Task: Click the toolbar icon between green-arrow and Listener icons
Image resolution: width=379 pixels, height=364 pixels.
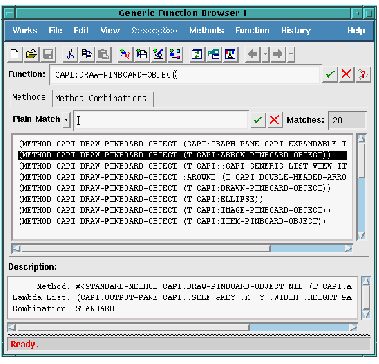Action: click(214, 54)
